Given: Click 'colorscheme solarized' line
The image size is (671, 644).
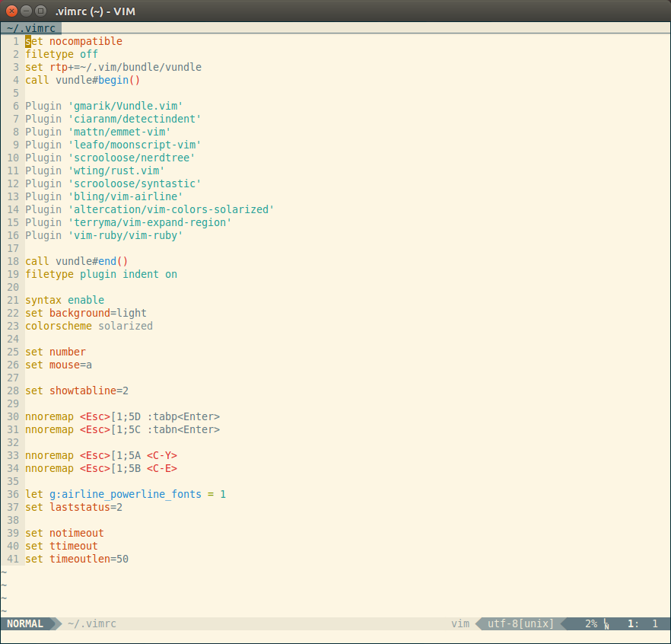Looking at the screenshot, I should (x=89, y=326).
